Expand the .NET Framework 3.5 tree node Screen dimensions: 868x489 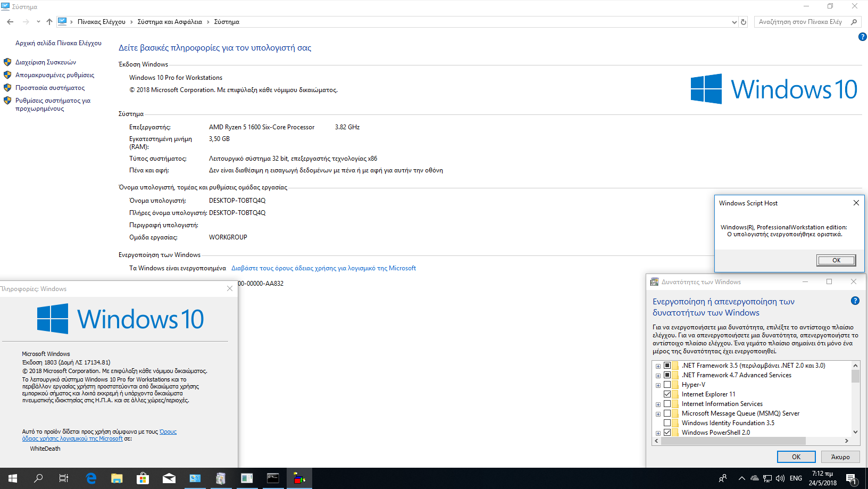658,366
